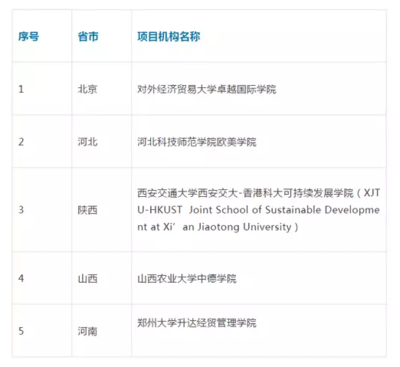The height and width of the screenshot is (367, 400).
Task: Click the 西安交通大学西安交大-香港科大 institution name
Action: click(x=259, y=210)
